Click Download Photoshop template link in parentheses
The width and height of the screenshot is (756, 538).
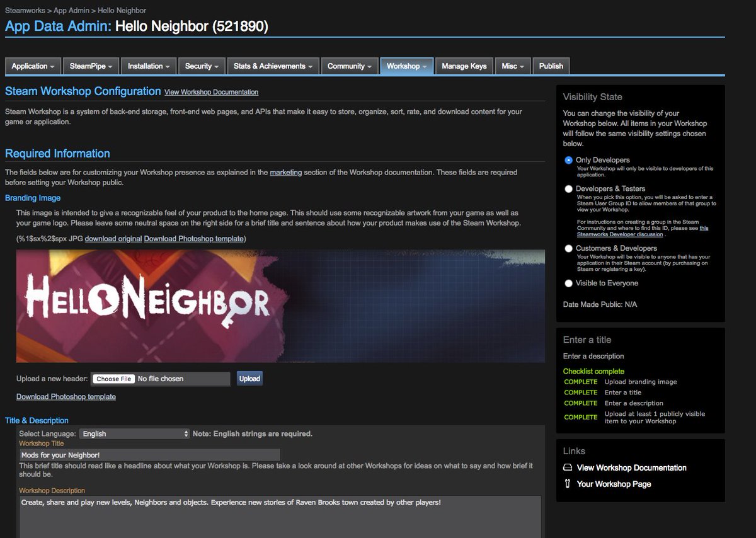click(193, 239)
